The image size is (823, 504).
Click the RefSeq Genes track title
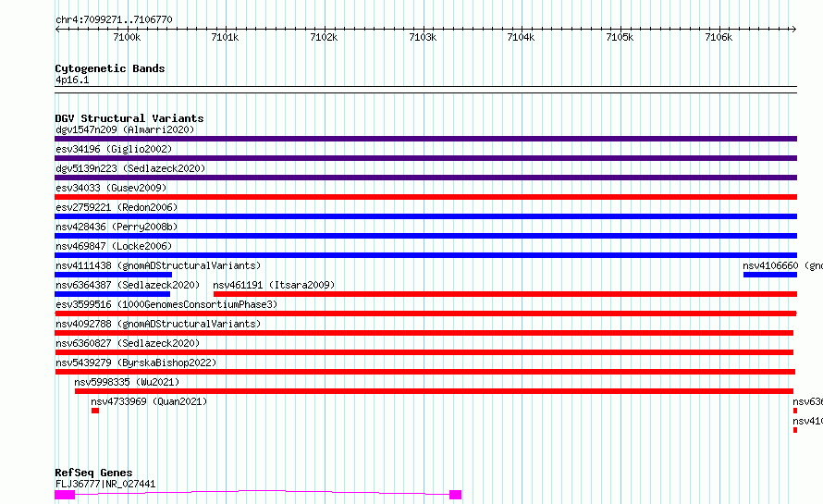point(93,473)
